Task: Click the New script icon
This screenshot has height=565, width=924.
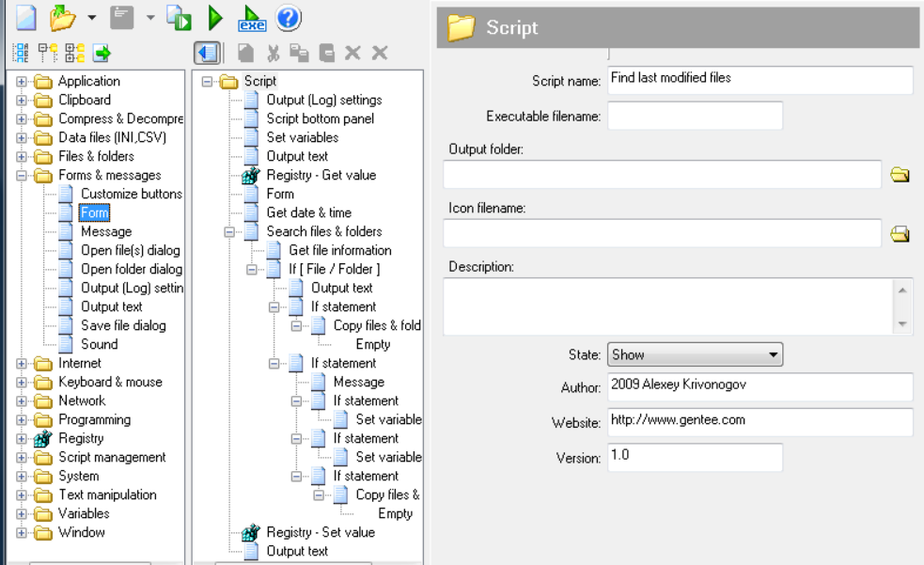Action: pyautogui.click(x=26, y=18)
